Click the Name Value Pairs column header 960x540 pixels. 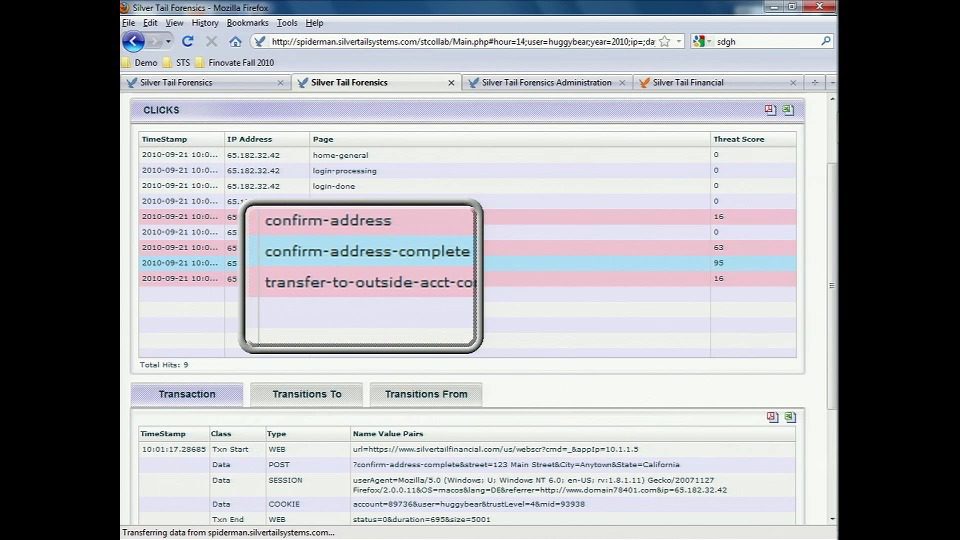click(572, 433)
